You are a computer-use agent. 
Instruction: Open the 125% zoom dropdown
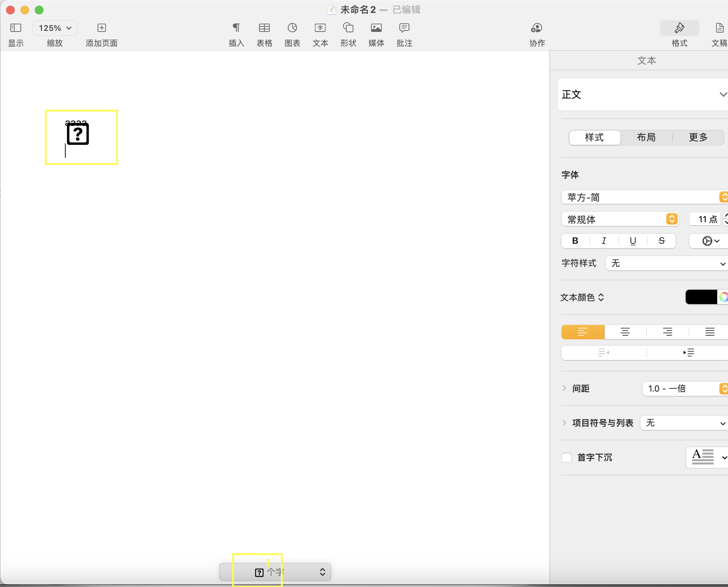(55, 28)
